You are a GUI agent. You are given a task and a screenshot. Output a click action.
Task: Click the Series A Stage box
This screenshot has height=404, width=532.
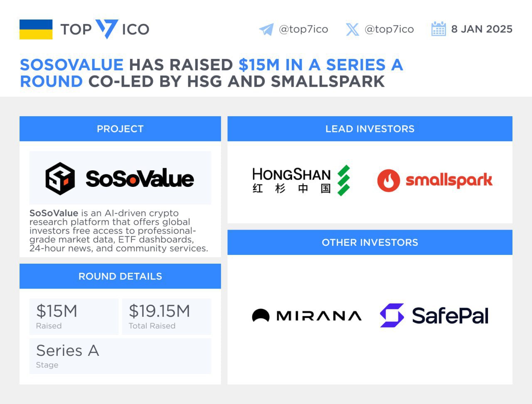pyautogui.click(x=120, y=356)
